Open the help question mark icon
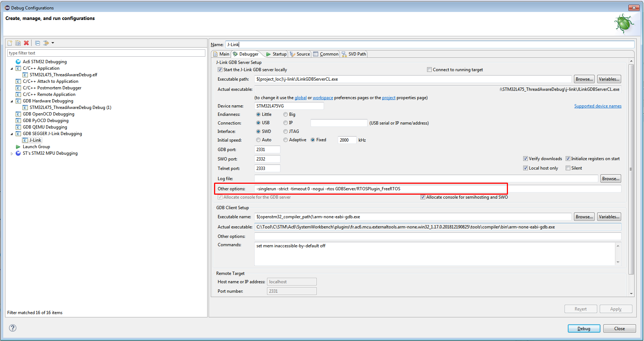Image resolution: width=644 pixels, height=341 pixels. point(13,328)
